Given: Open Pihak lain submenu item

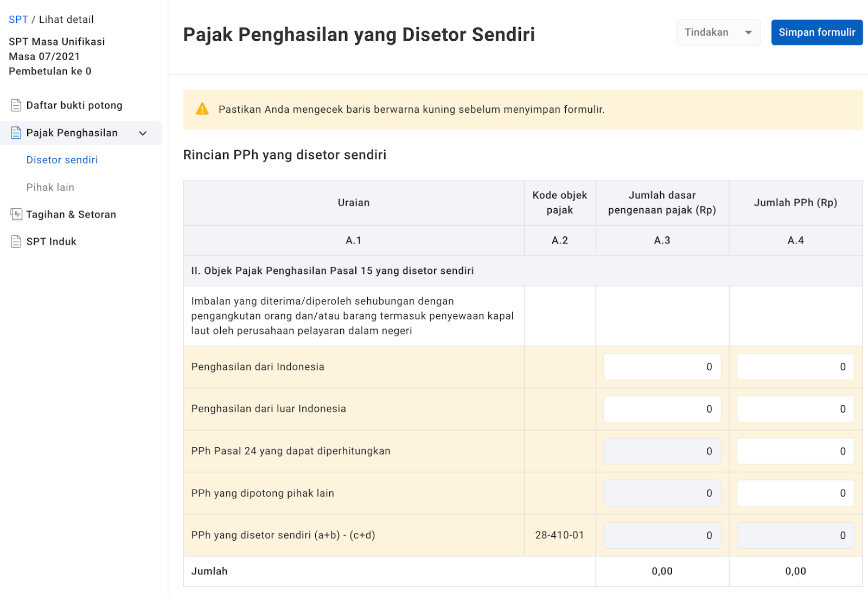Looking at the screenshot, I should [50, 188].
